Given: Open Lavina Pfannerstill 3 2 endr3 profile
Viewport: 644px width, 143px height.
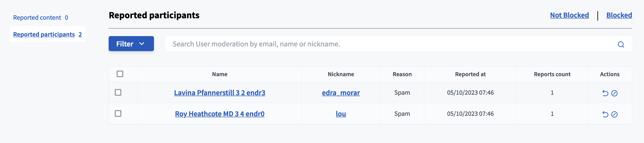Looking at the screenshot, I should coord(219,93).
